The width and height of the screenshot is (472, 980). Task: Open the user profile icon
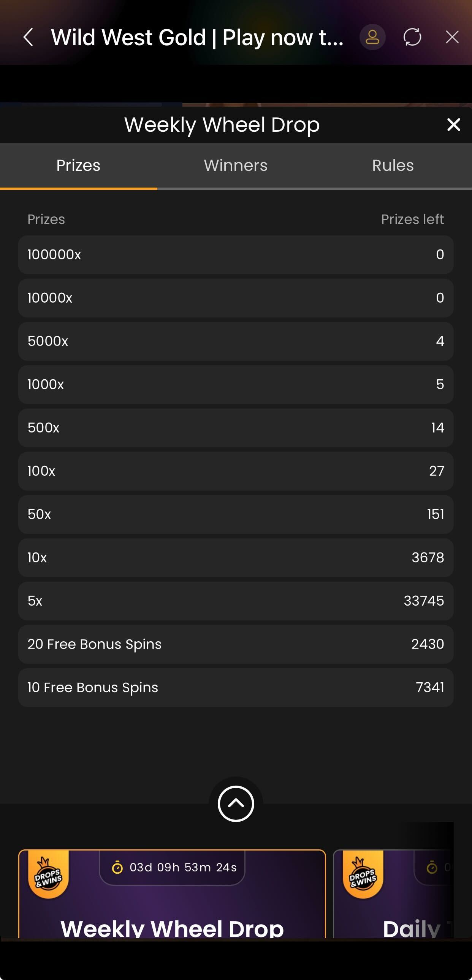pos(372,37)
